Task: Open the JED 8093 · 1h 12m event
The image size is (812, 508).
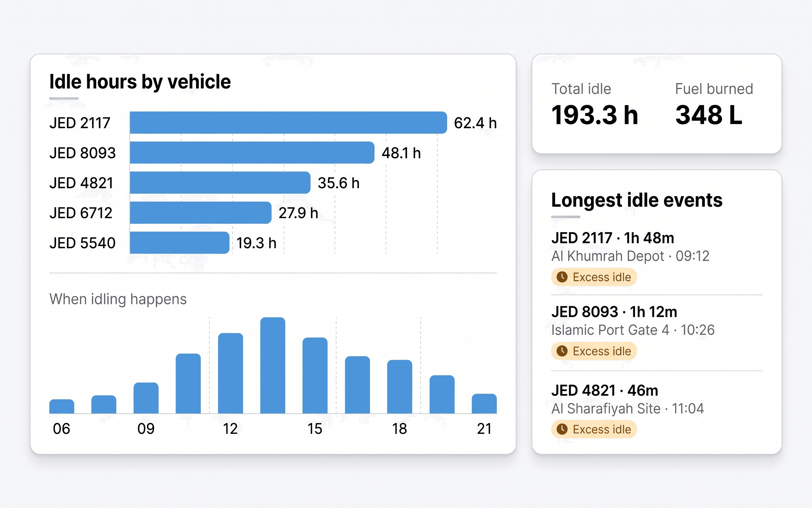Action: point(614,312)
